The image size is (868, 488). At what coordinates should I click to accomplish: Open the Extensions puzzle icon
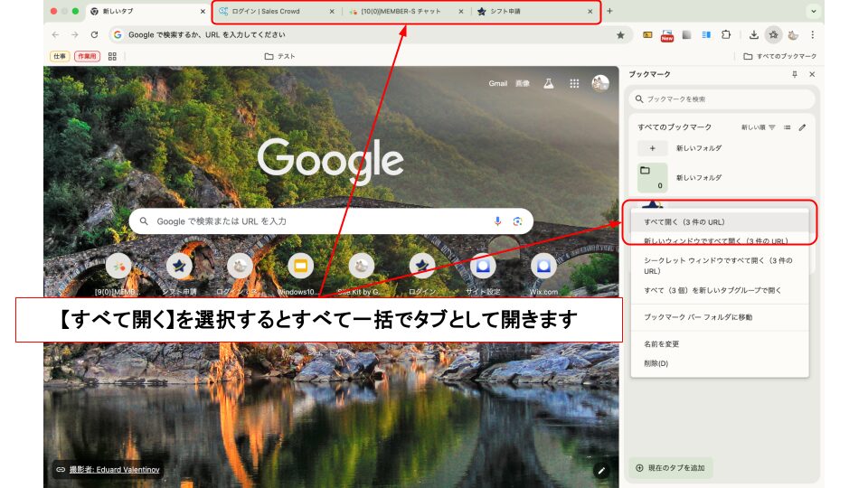(724, 34)
